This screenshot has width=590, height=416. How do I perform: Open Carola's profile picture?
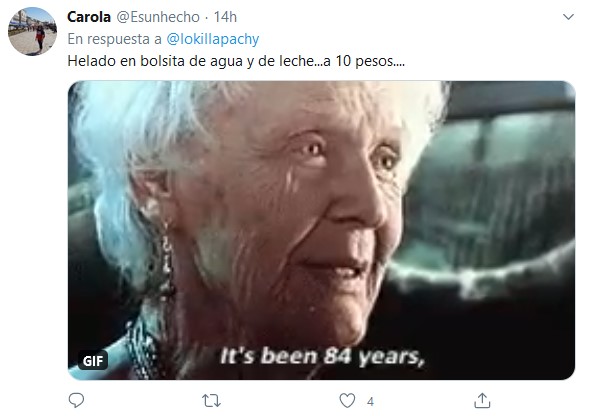coord(32,32)
